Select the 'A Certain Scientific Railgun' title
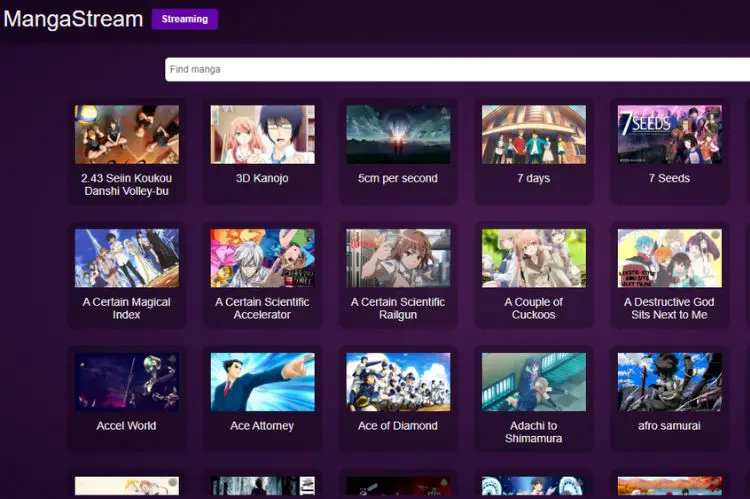Viewport: 750px width, 499px height. click(398, 309)
